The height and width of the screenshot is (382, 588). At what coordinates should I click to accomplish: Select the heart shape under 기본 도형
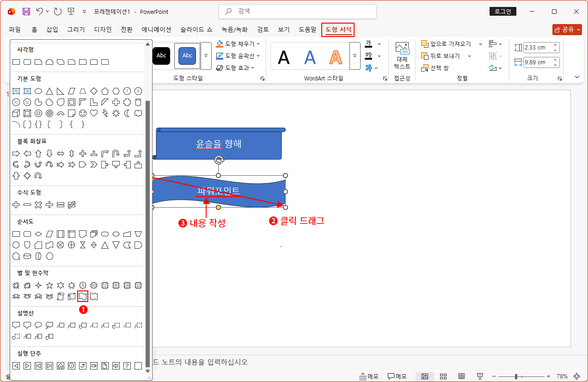point(94,113)
